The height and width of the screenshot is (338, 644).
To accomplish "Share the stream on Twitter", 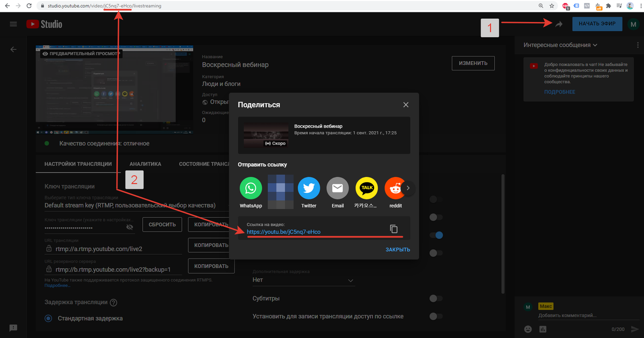I will point(309,188).
